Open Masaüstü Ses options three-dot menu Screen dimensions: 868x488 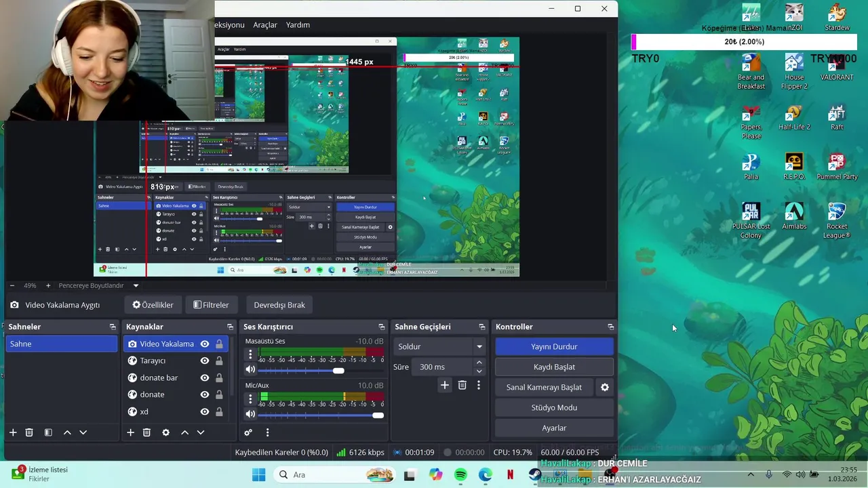tap(250, 354)
